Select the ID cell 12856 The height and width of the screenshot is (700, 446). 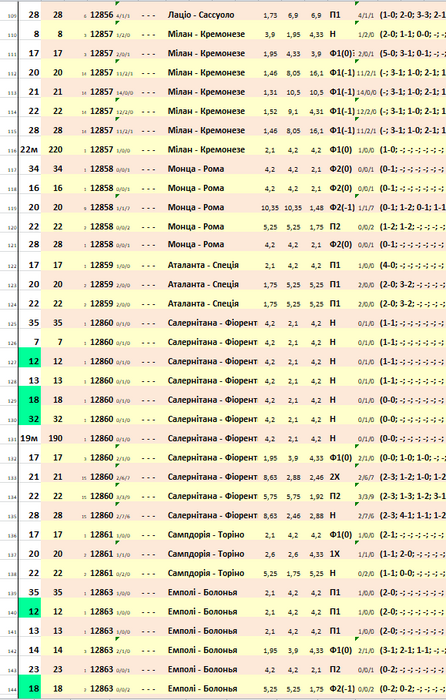tap(102, 15)
